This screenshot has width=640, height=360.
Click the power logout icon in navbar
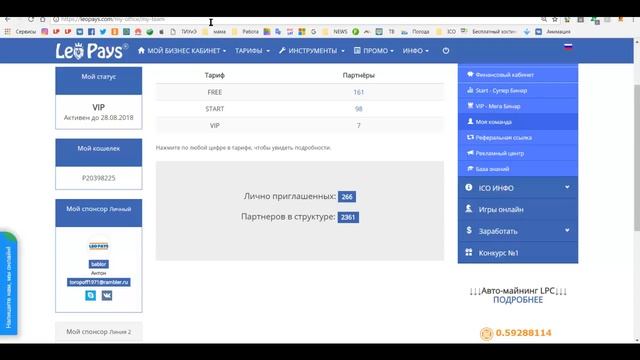[446, 51]
